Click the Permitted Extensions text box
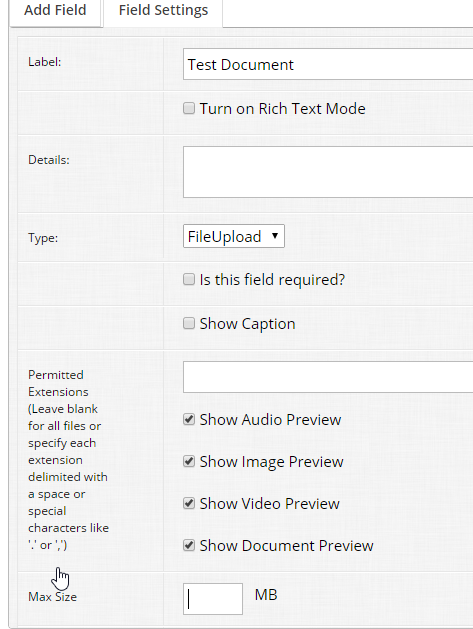Screen dimensions: 473x629 click(x=328, y=377)
